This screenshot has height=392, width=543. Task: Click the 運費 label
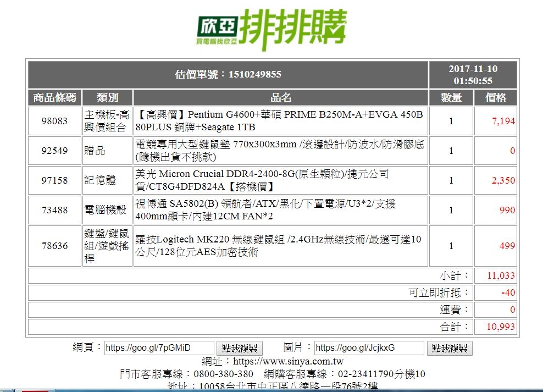455,310
